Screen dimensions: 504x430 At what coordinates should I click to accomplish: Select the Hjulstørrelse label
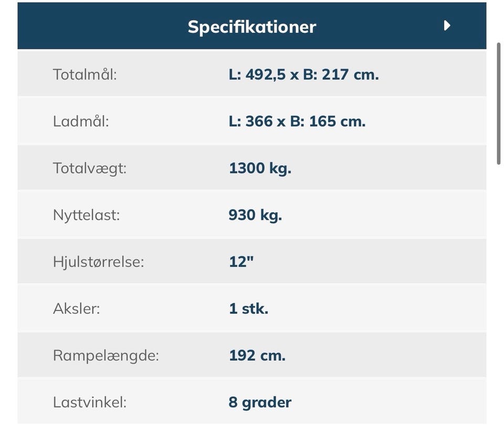tap(98, 262)
